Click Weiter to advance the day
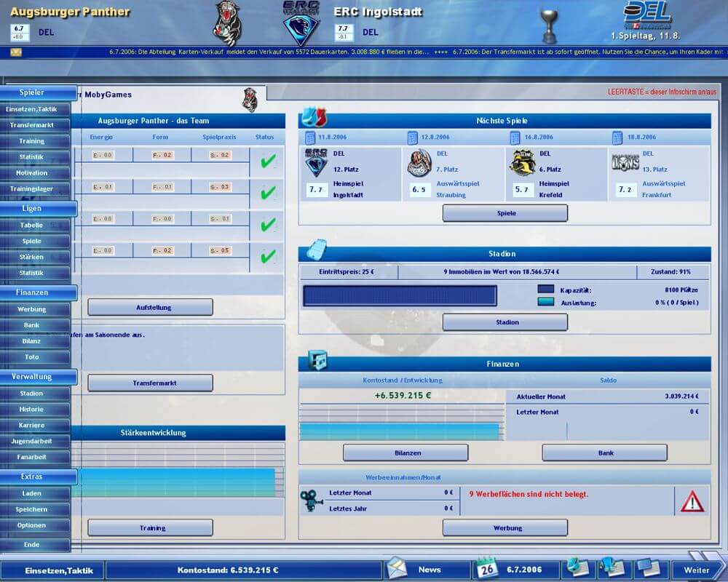 pyautogui.click(x=697, y=570)
